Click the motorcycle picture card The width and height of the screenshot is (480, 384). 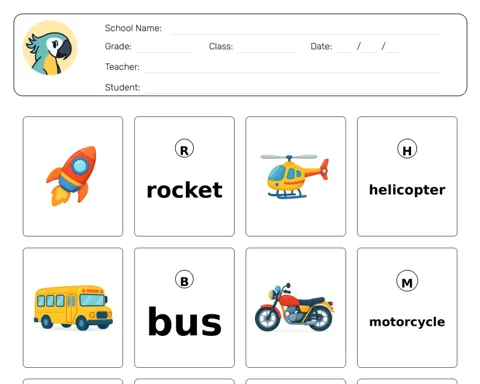click(x=296, y=308)
